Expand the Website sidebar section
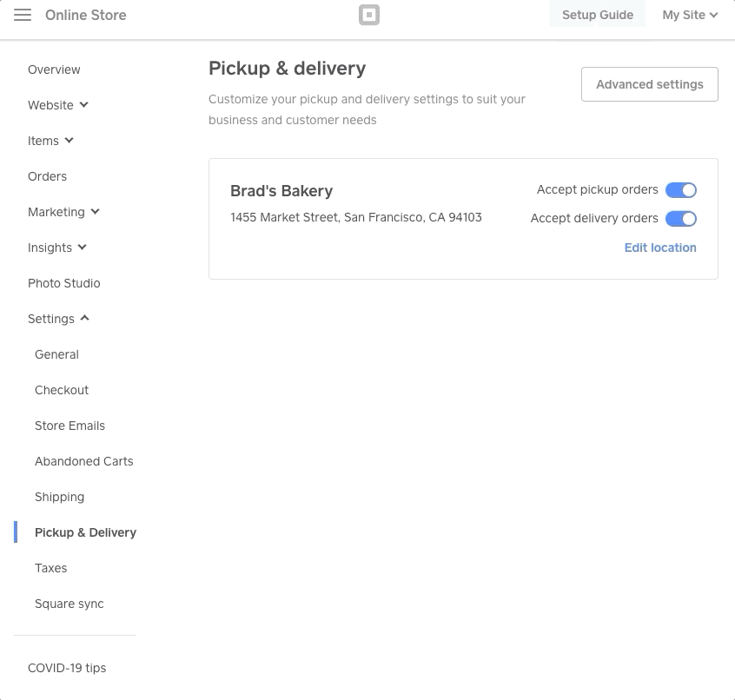The height and width of the screenshot is (700, 735). click(x=58, y=105)
